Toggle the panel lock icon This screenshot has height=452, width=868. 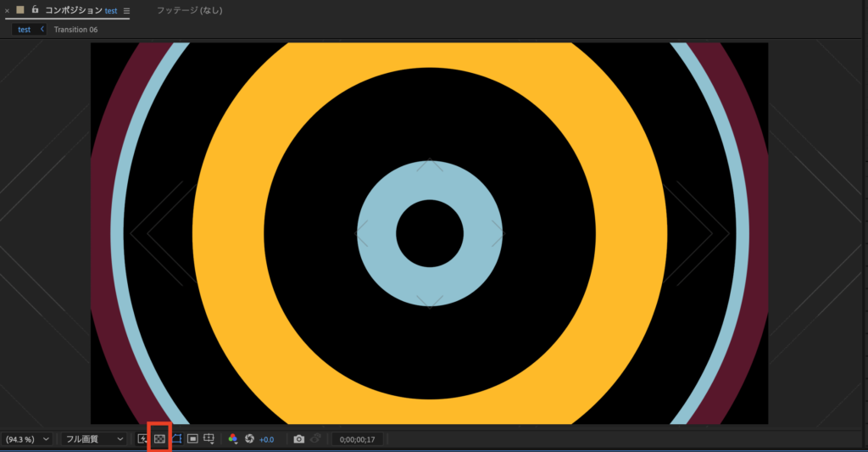coord(35,9)
